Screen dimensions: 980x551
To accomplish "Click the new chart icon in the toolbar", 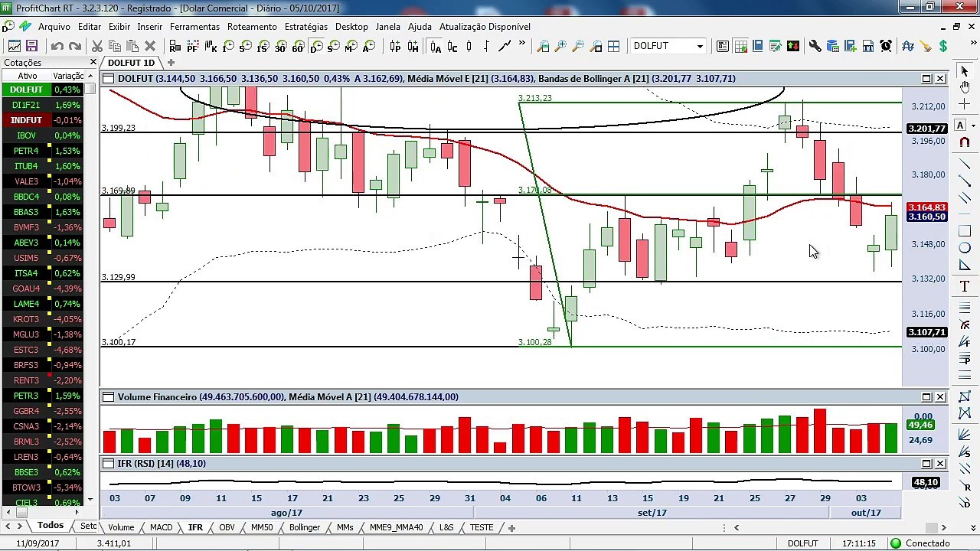I will click(x=14, y=46).
